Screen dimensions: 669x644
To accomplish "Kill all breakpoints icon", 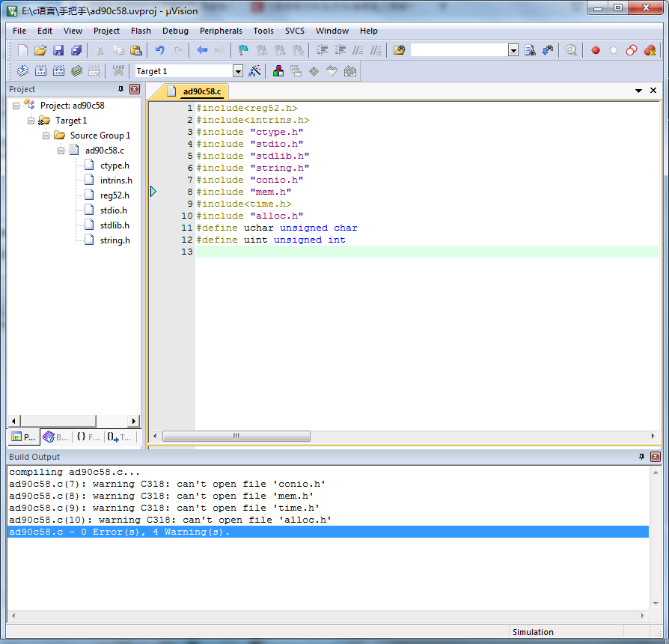I will 650,50.
